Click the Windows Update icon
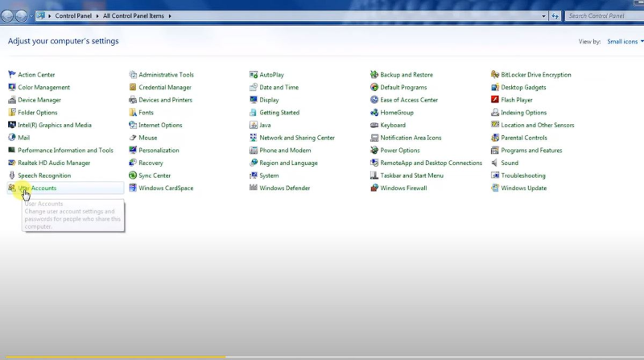644x360 pixels. pos(495,188)
